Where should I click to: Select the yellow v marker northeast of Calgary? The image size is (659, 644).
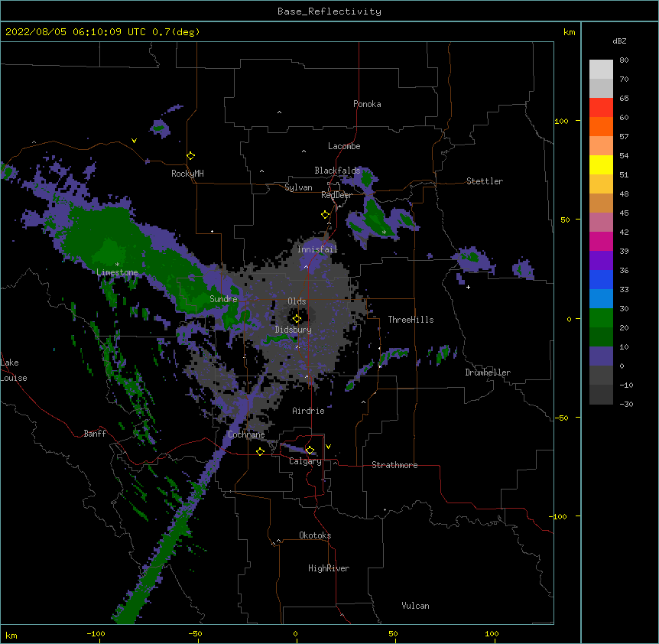coord(328,447)
